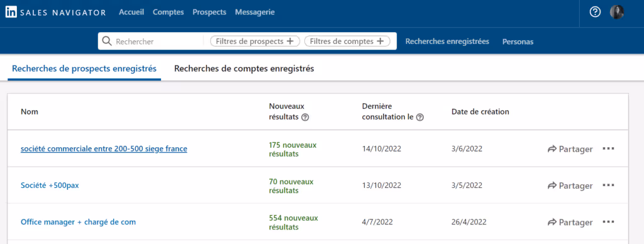The image size is (644, 244).
Task: Open the user profile avatar menu
Action: tap(616, 12)
